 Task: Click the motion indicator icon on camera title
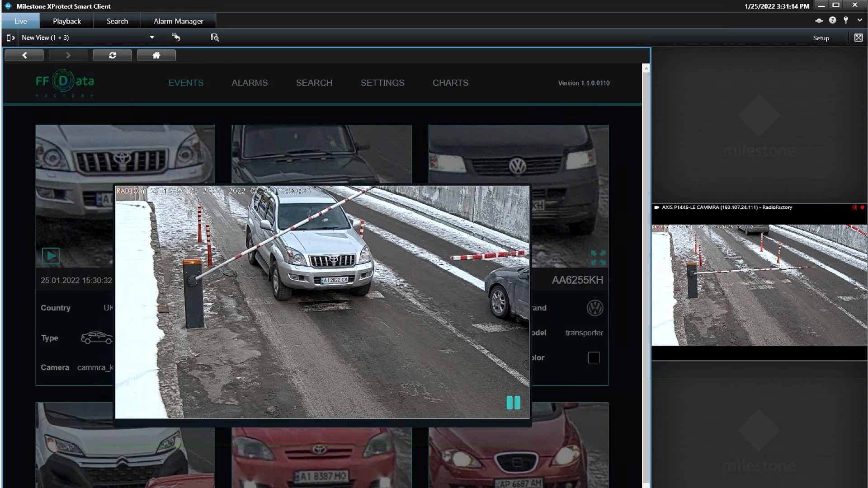pos(854,207)
